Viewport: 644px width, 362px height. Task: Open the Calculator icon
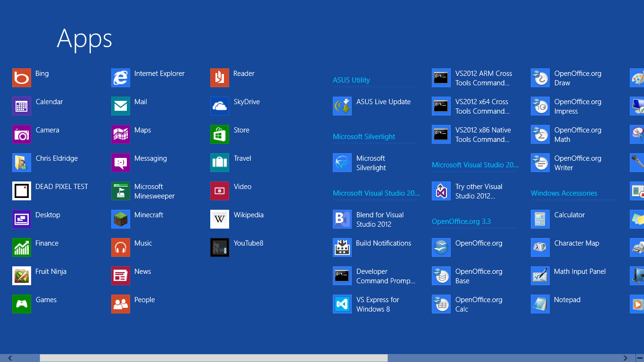(540, 219)
